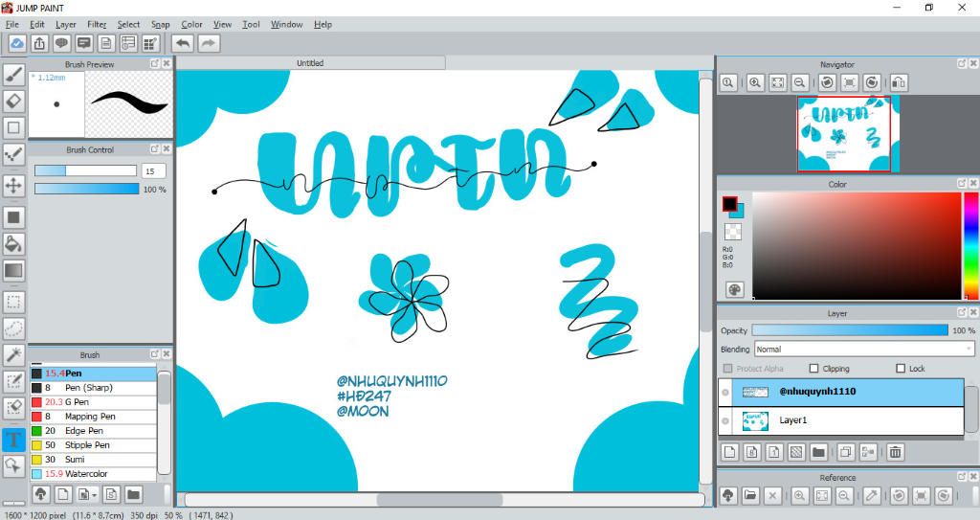Click the Undo arrow in toolbar
Viewport: 980px width, 520px height.
click(x=183, y=43)
